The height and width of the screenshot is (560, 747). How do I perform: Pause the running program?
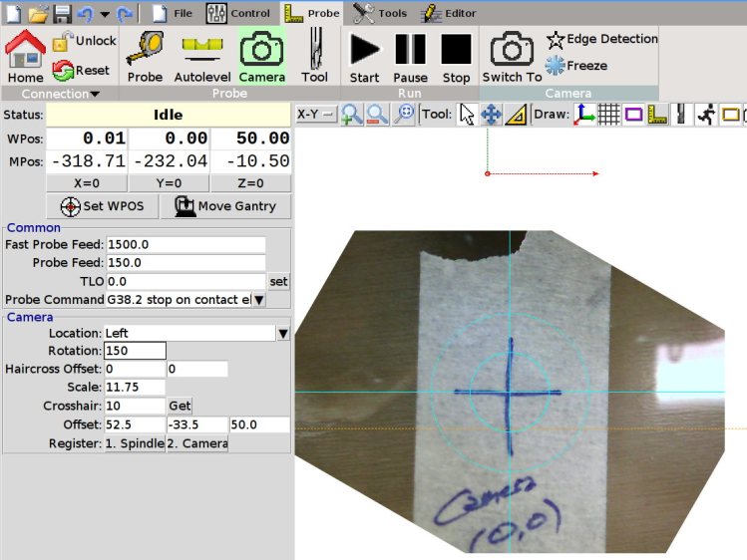point(410,55)
